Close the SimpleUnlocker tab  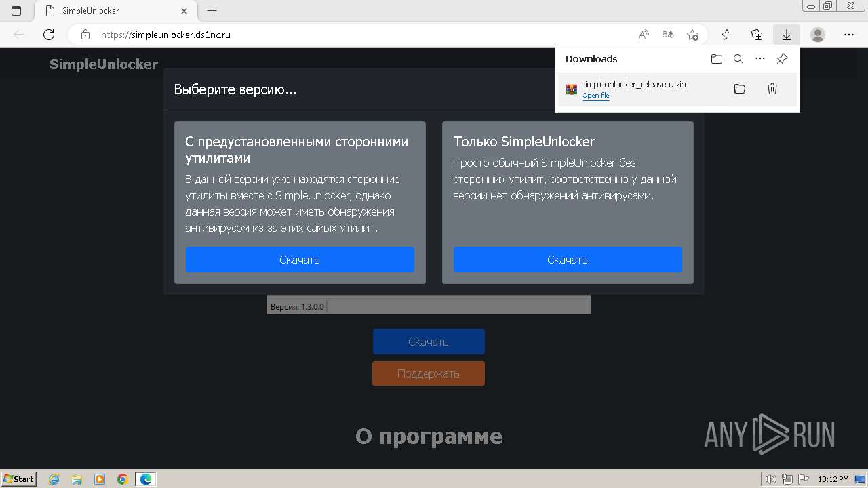pos(184,11)
